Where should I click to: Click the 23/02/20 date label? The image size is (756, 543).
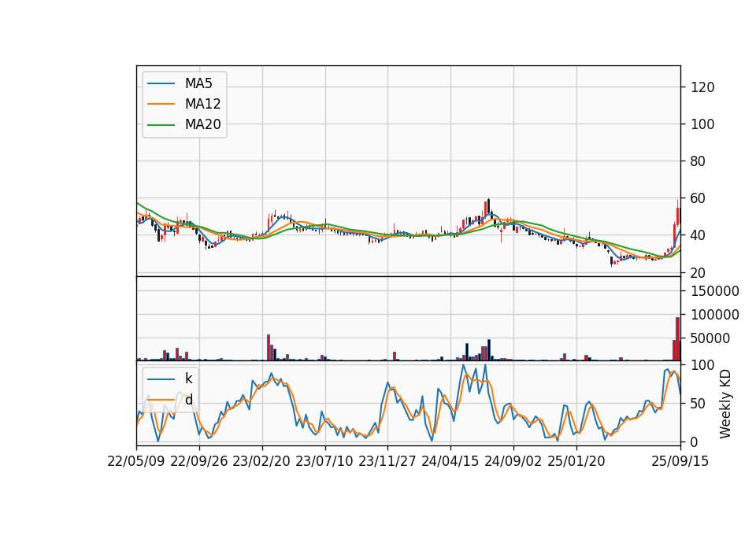click(261, 462)
